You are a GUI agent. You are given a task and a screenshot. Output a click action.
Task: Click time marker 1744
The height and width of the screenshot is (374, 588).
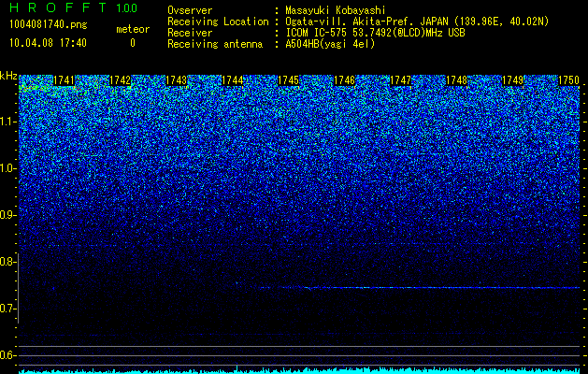pos(233,80)
